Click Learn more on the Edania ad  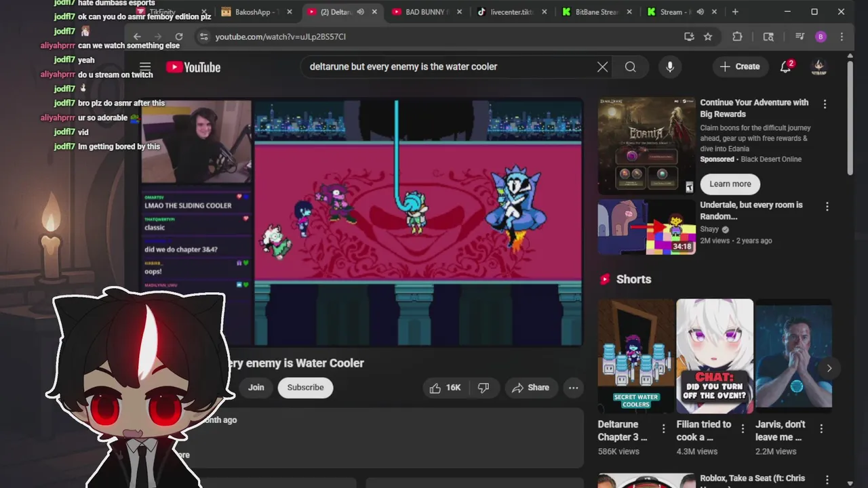(x=730, y=184)
